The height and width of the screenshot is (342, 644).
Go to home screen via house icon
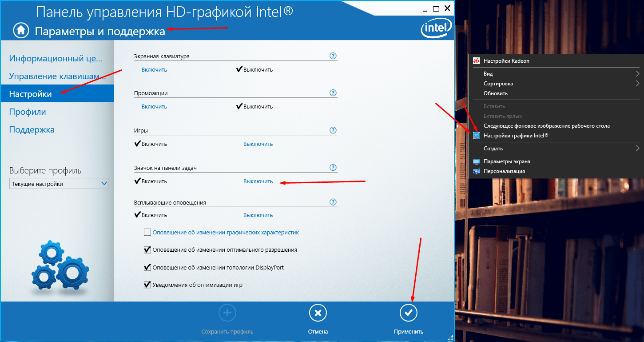tap(20, 30)
